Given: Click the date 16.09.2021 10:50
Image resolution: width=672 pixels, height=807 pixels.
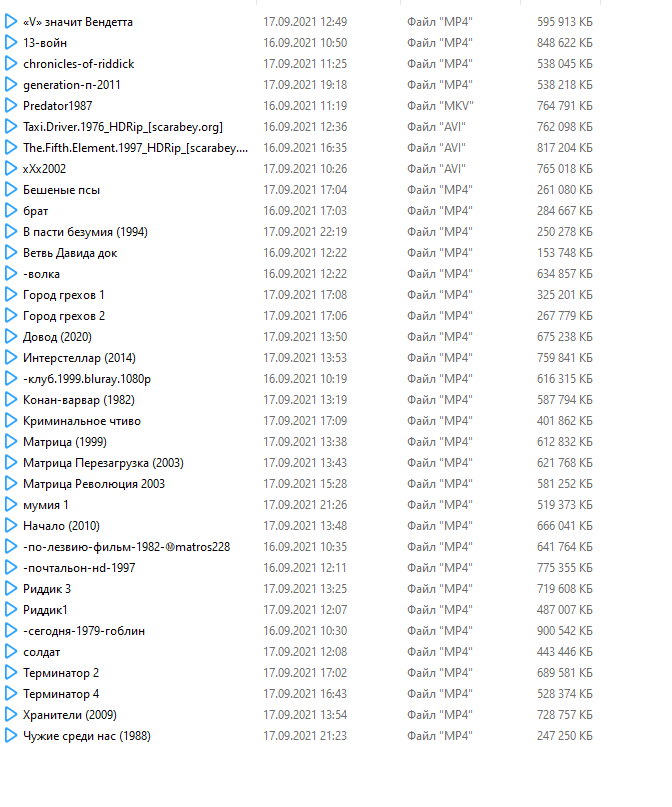Looking at the screenshot, I should click(x=305, y=43).
